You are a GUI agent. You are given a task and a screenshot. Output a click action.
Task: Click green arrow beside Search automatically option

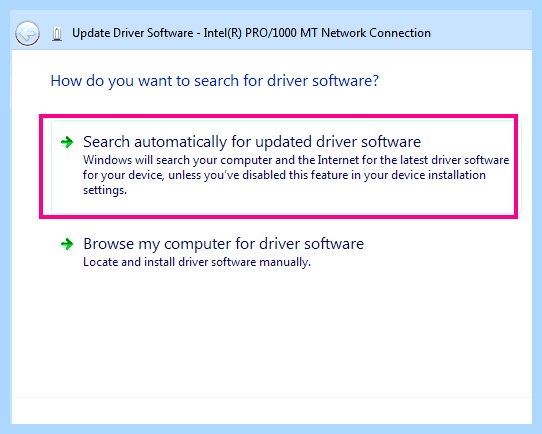click(67, 142)
